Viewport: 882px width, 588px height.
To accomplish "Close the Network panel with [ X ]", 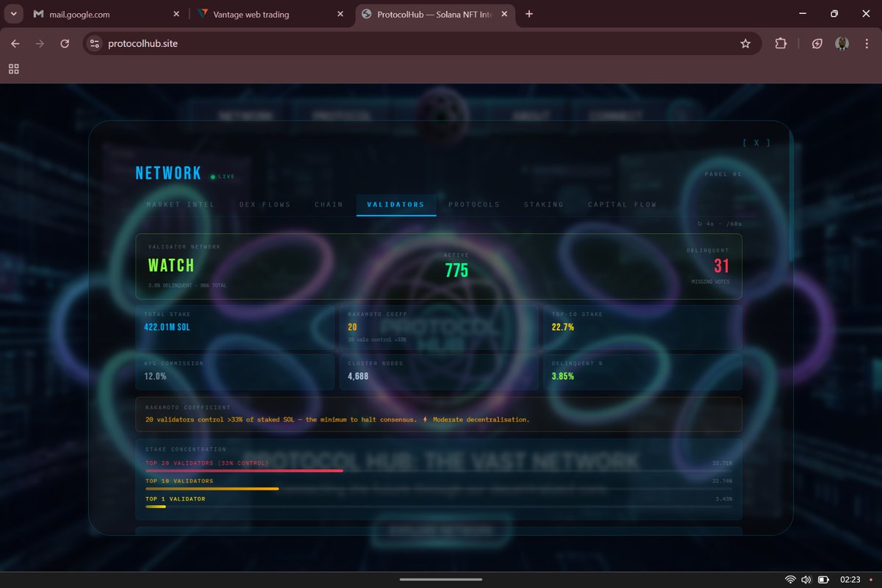I will coord(756,143).
